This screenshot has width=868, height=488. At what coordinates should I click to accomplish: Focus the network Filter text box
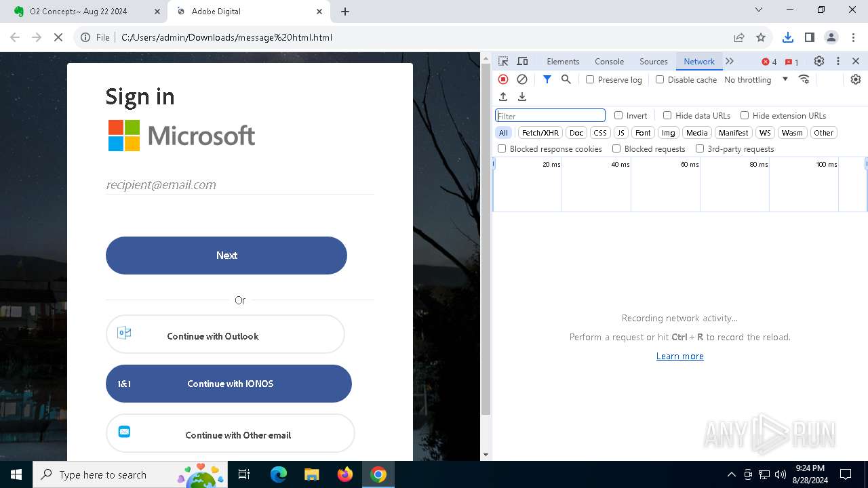[x=550, y=116]
